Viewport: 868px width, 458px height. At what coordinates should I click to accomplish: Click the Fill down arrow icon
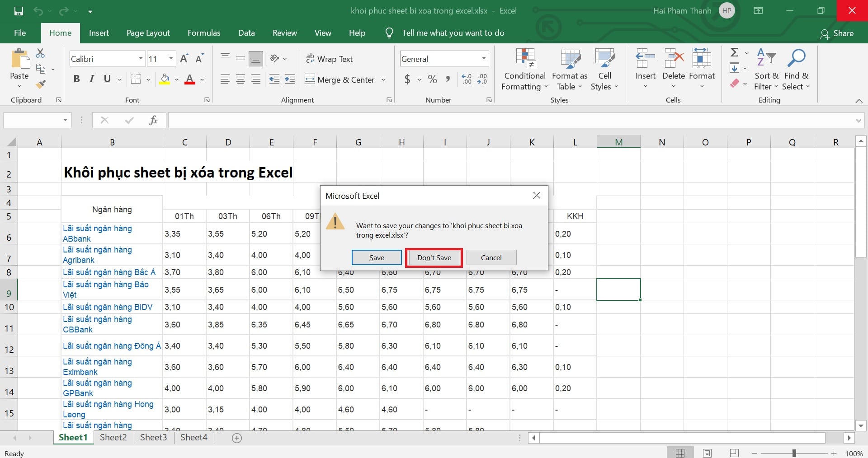coord(735,68)
